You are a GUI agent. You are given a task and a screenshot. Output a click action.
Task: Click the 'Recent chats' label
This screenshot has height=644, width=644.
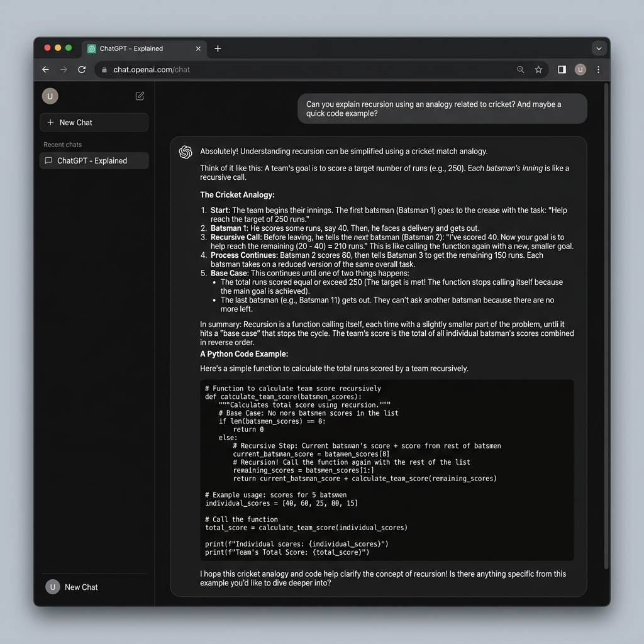63,145
